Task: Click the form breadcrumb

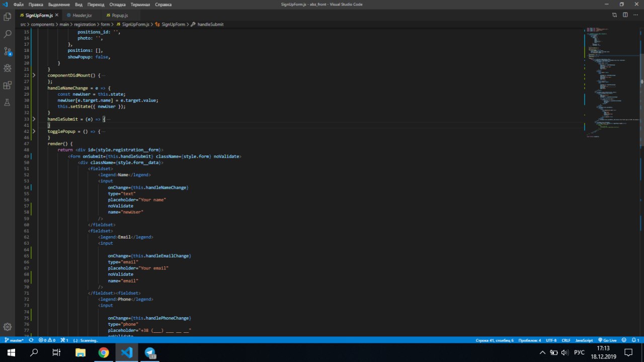Action: (105, 24)
